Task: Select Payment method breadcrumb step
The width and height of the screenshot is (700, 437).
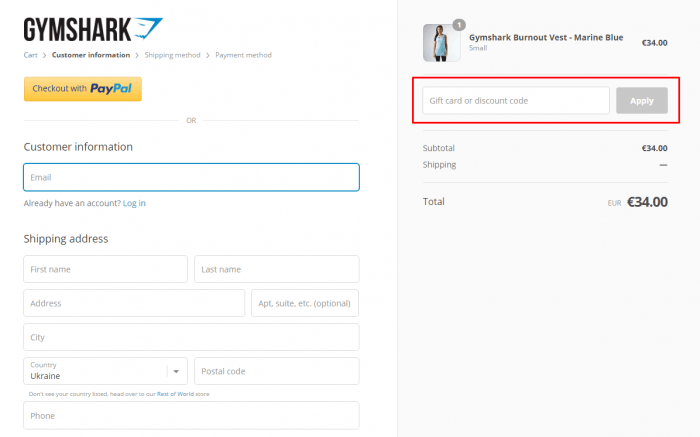Action: 243,55
